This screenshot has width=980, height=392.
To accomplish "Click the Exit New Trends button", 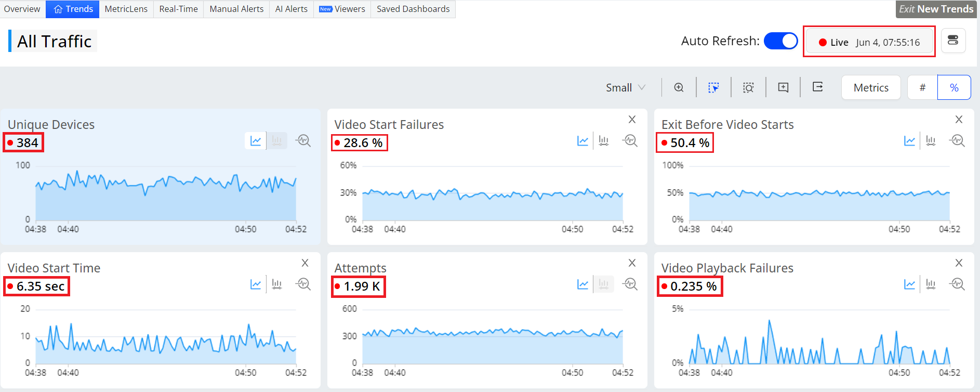I will click(936, 9).
